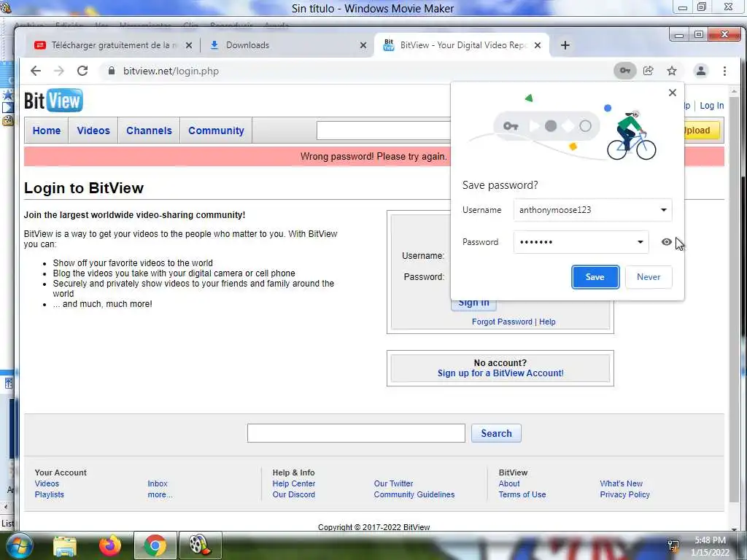The height and width of the screenshot is (560, 747).
Task: Select the BitView tab
Action: [x=462, y=45]
